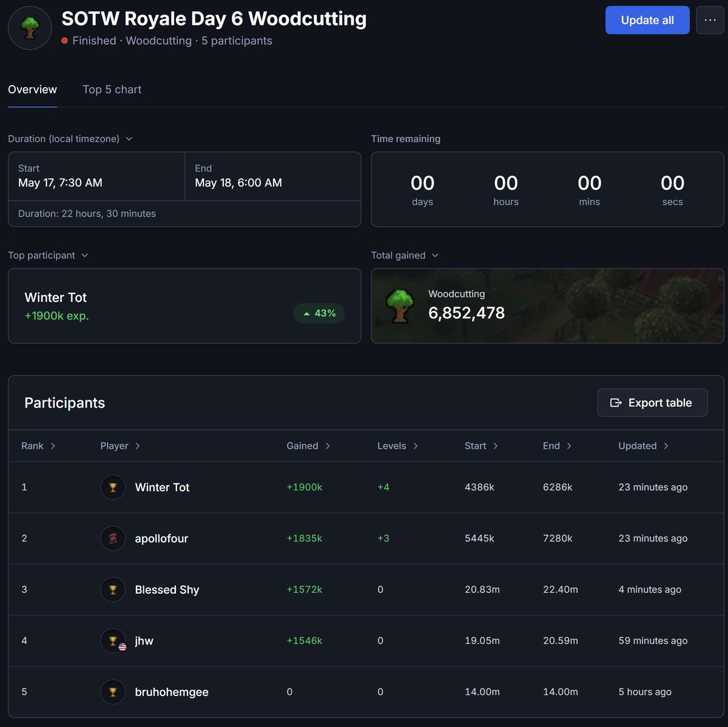728x727 pixels.
Task: Click the +1835k gained value
Action: [x=305, y=538]
